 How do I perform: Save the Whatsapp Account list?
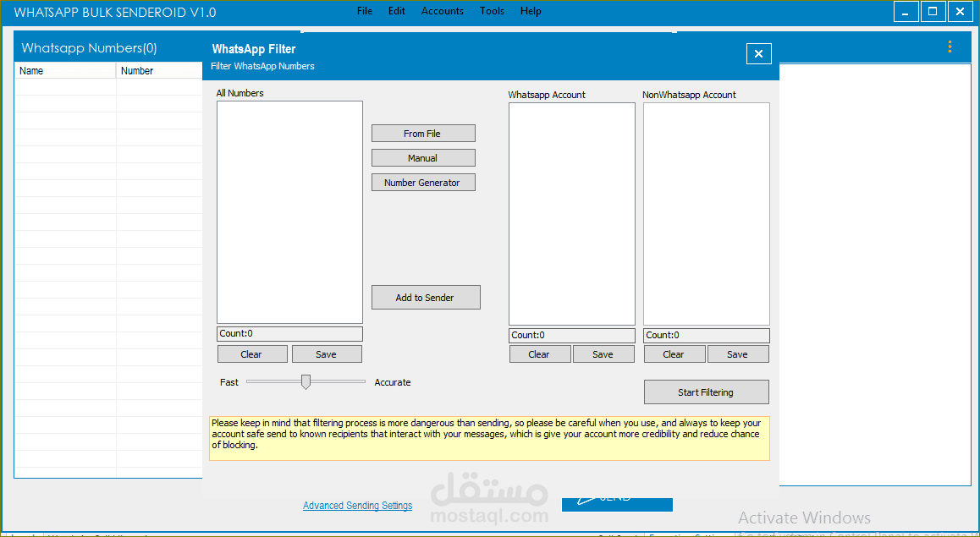(603, 354)
